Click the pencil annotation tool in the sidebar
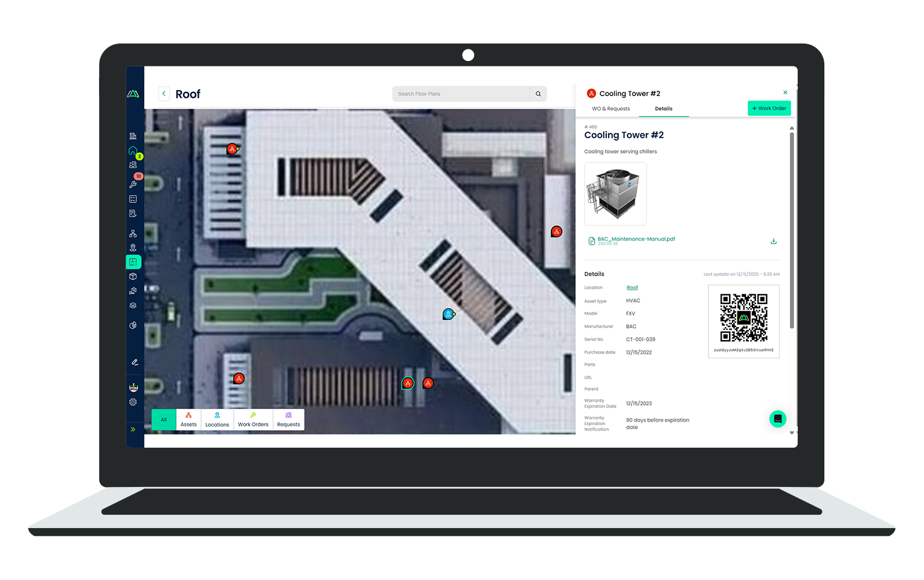Viewport: 924px width, 580px height. 133,362
